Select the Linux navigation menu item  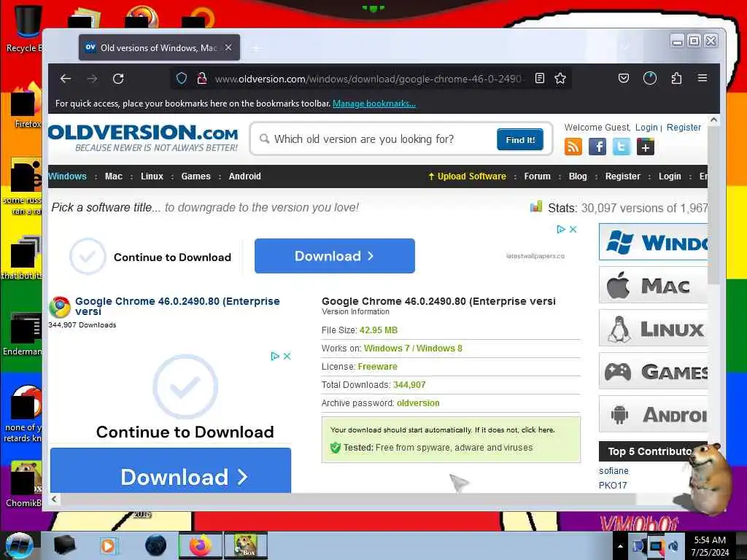[152, 176]
